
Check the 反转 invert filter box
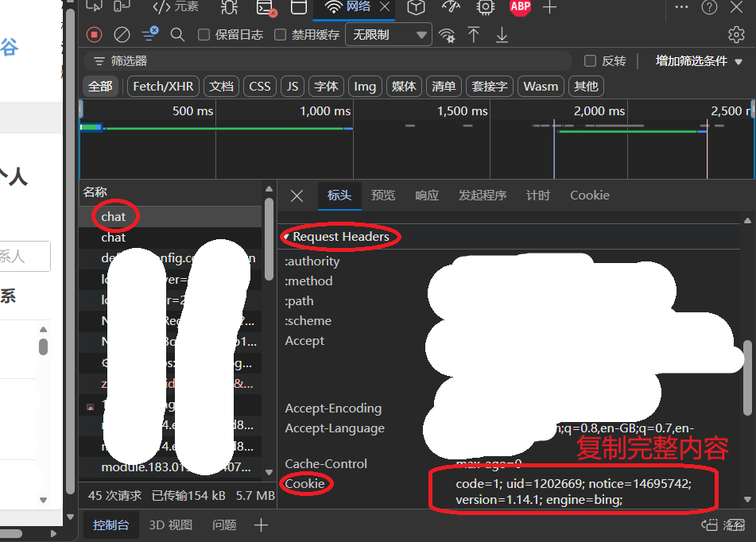pyautogui.click(x=590, y=60)
